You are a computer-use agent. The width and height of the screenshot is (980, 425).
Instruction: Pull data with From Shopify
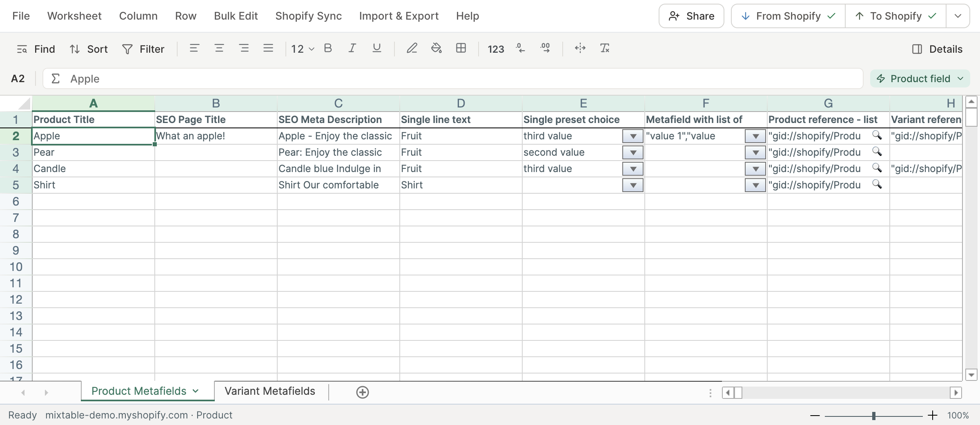tap(788, 16)
